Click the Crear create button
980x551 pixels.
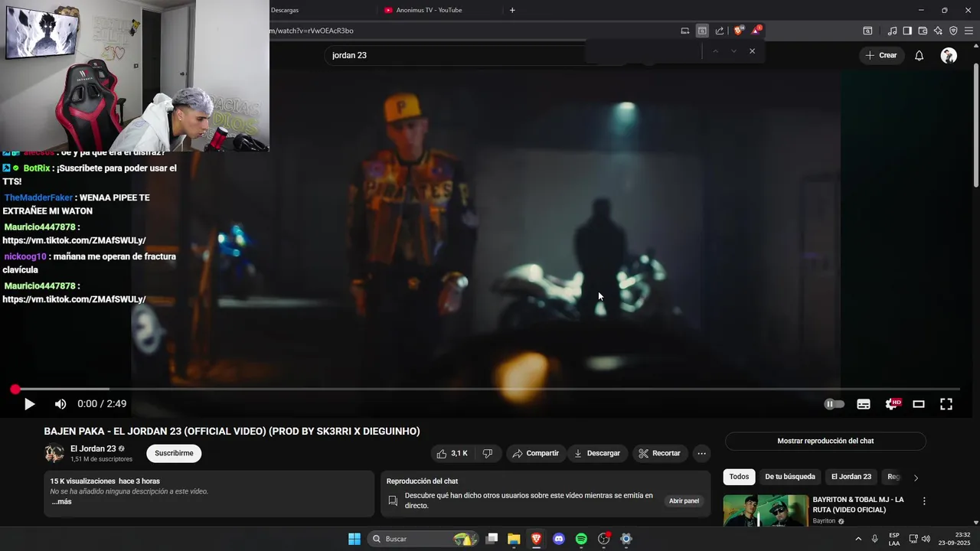pyautogui.click(x=880, y=55)
